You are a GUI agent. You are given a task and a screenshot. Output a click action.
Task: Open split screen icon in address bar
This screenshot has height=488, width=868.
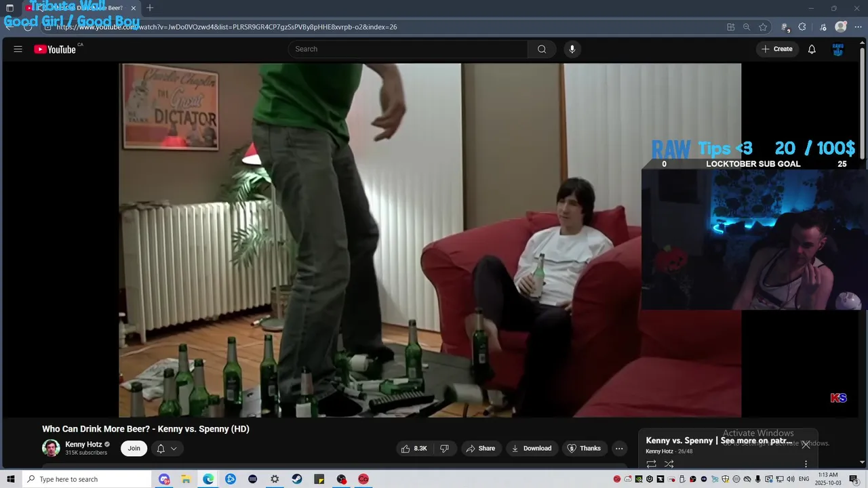pos(730,27)
